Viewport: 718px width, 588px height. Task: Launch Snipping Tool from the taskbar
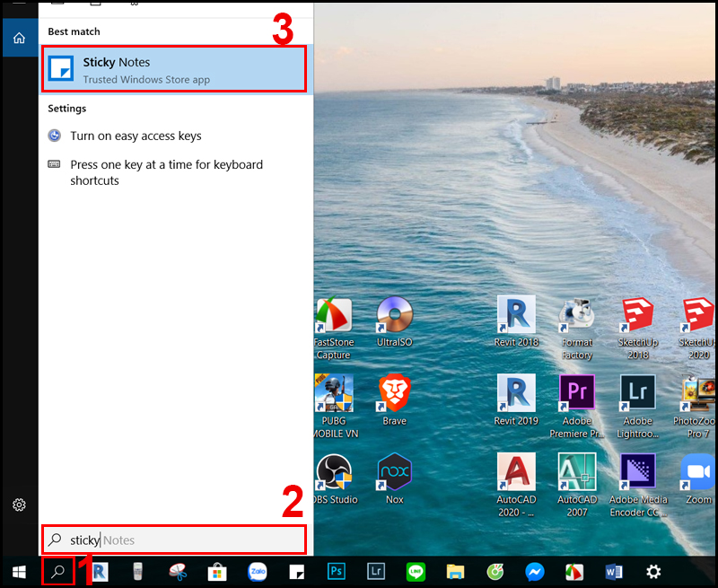click(178, 572)
